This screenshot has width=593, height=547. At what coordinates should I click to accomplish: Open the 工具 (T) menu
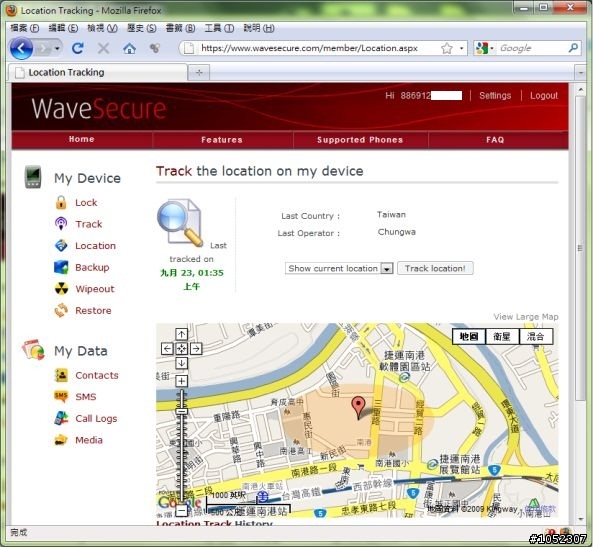[219, 28]
